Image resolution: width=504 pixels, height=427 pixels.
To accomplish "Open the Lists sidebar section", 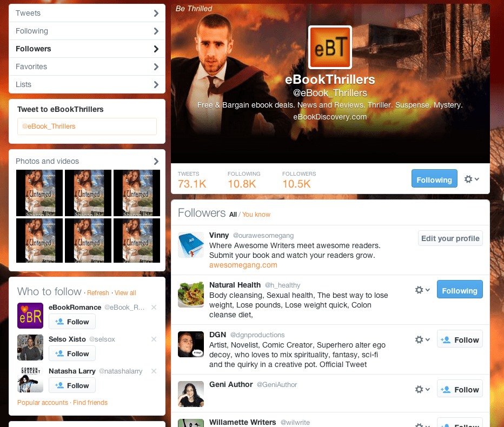I will 87,84.
